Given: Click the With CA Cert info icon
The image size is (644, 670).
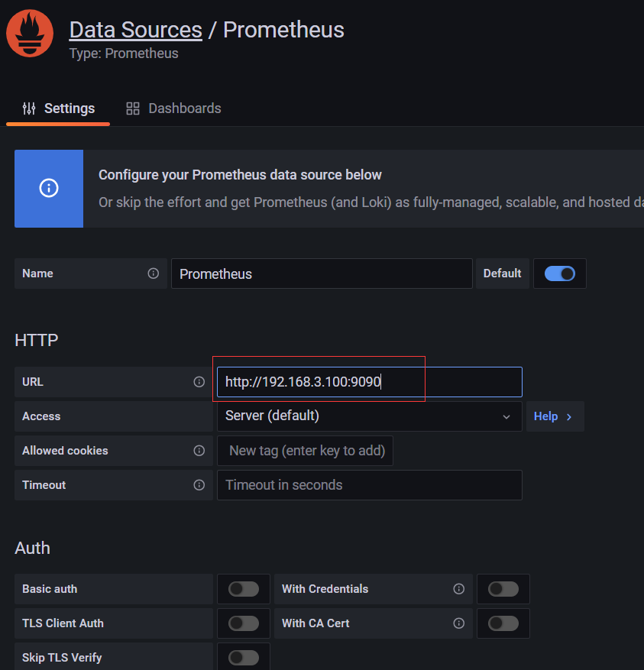Looking at the screenshot, I should (459, 623).
